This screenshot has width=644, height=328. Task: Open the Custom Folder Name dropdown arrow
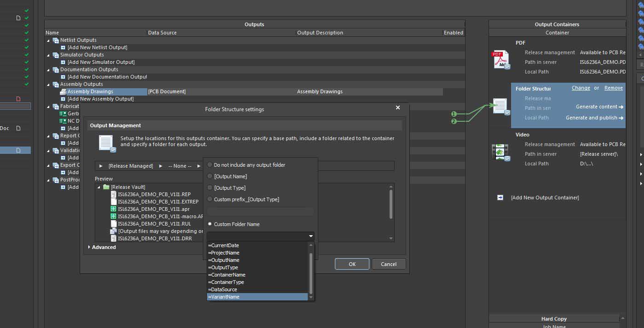[x=311, y=236]
